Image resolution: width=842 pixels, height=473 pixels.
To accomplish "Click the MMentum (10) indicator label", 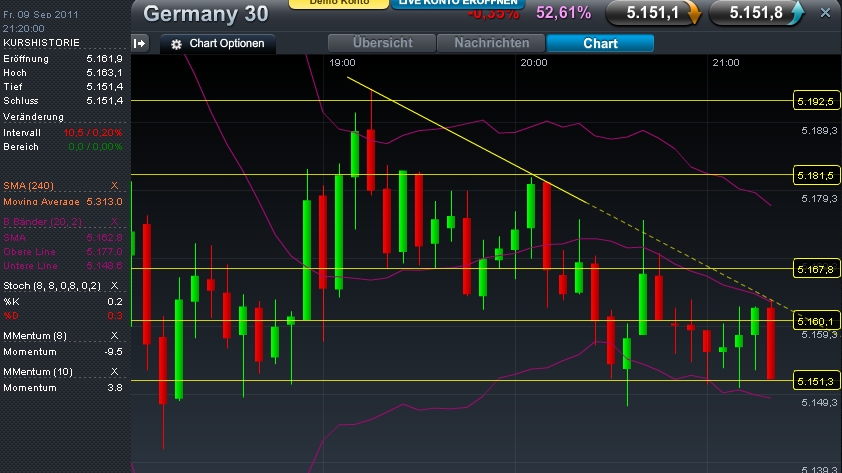I will pos(38,372).
